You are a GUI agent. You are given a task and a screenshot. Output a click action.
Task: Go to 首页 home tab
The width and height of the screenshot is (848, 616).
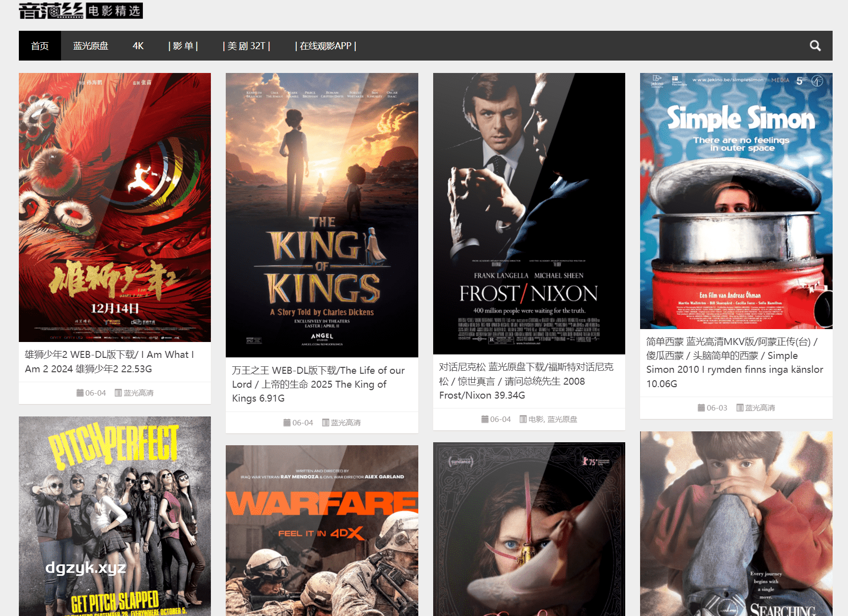pos(40,46)
